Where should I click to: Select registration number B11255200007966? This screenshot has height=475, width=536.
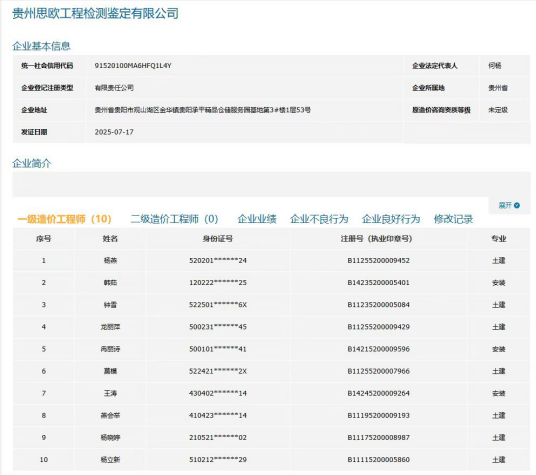(378, 371)
